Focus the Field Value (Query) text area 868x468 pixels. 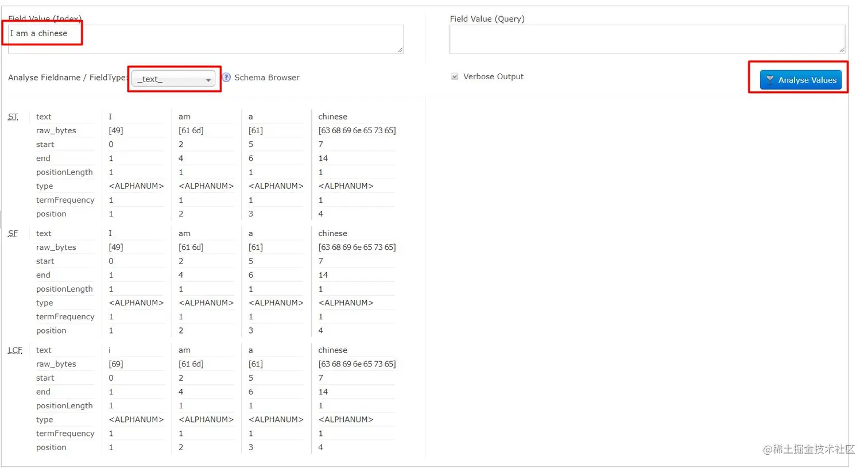(x=647, y=39)
